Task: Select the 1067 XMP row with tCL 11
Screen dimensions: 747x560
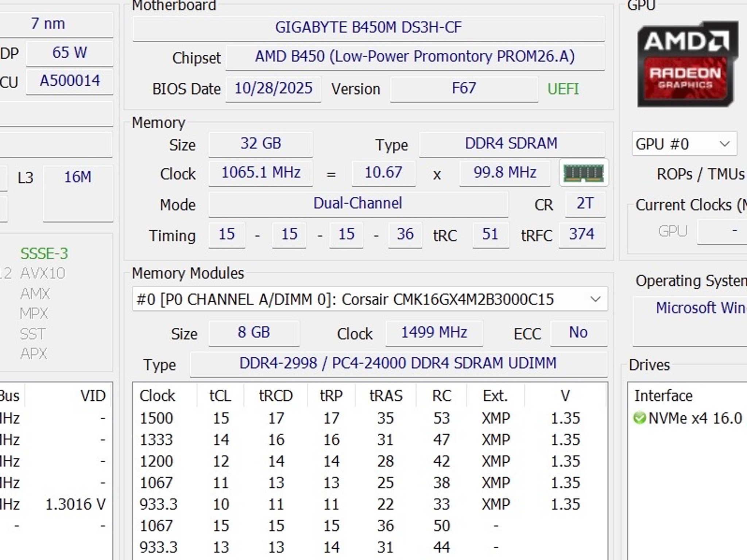Action: (370, 483)
